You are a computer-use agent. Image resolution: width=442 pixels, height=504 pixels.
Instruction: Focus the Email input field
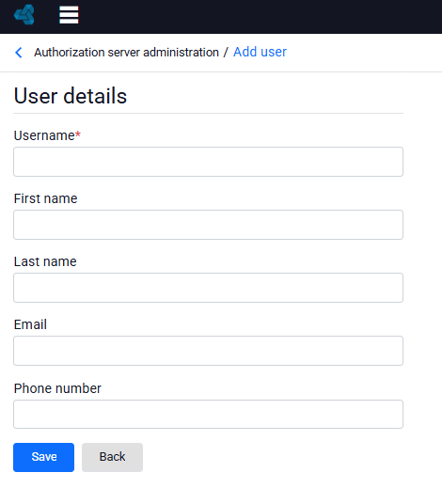click(x=208, y=351)
